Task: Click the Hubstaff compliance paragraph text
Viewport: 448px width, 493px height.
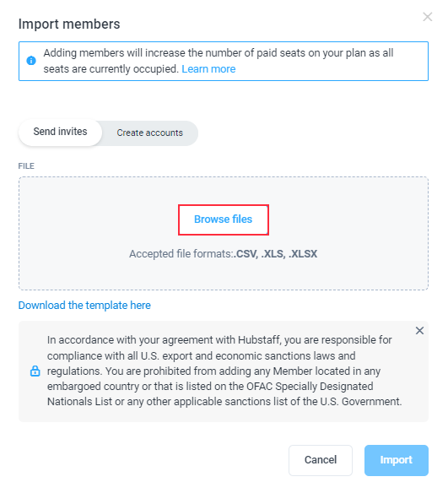Action: (x=224, y=371)
